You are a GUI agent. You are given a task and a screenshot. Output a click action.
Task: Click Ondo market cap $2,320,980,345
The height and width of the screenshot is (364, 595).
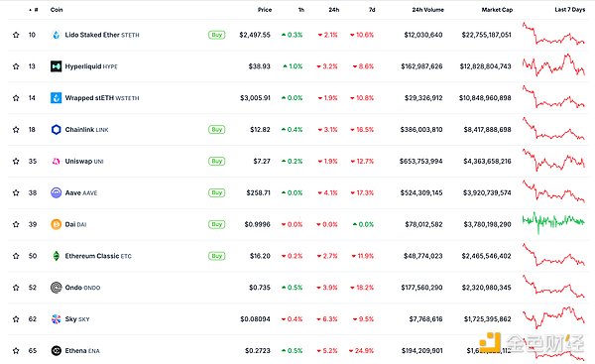(x=487, y=288)
